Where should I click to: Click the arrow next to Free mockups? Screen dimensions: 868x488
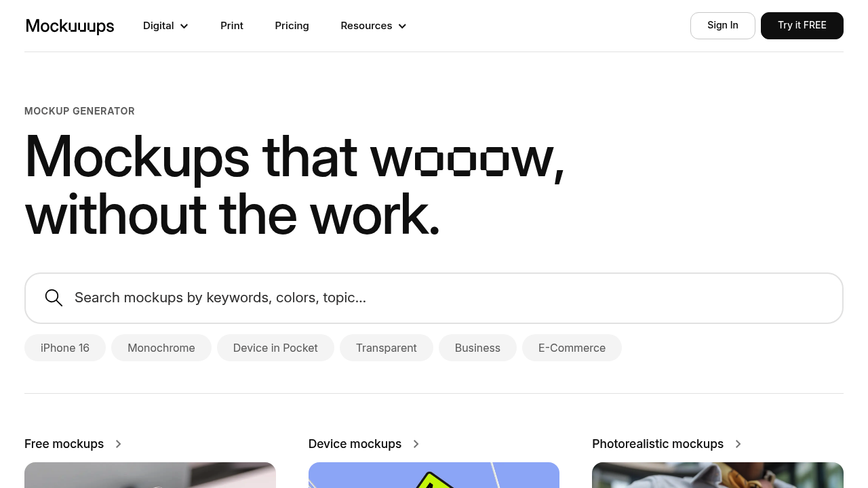tap(118, 444)
